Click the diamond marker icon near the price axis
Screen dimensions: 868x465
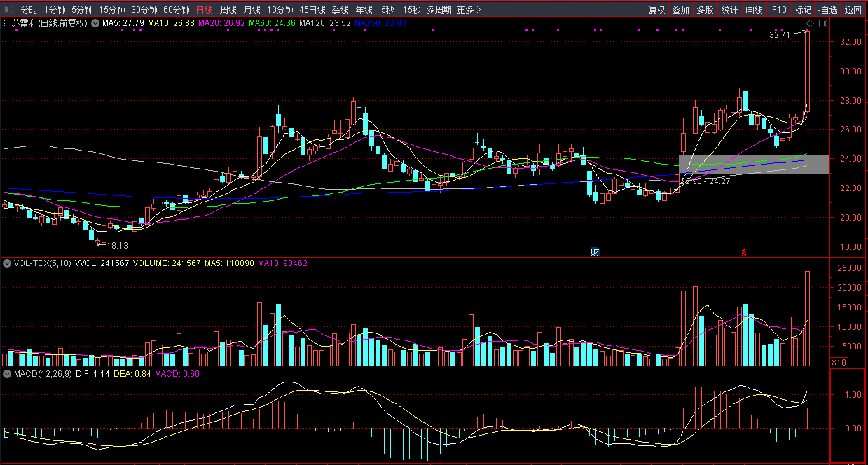pyautogui.click(x=809, y=24)
